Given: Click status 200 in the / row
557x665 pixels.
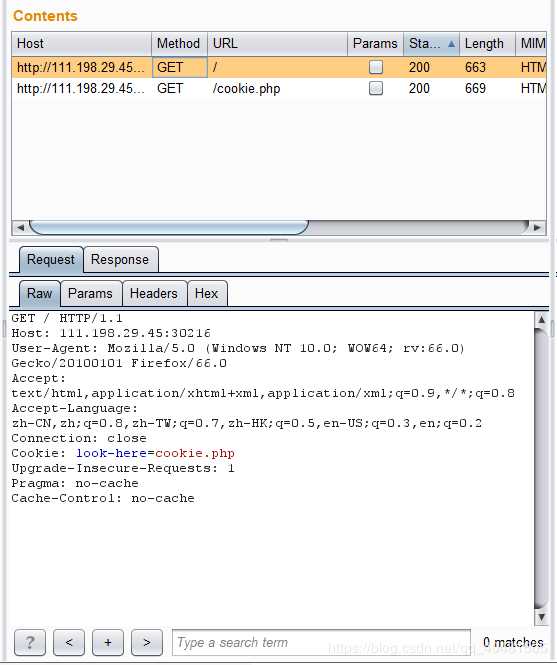Looking at the screenshot, I should click(x=419, y=67).
